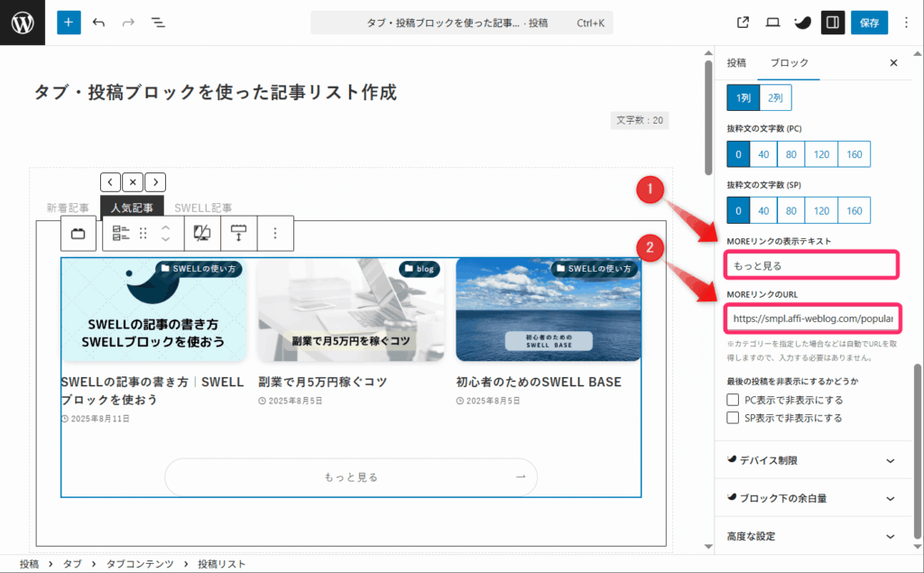Image resolution: width=924 pixels, height=573 pixels.
Task: Undo the last change
Action: click(x=99, y=23)
